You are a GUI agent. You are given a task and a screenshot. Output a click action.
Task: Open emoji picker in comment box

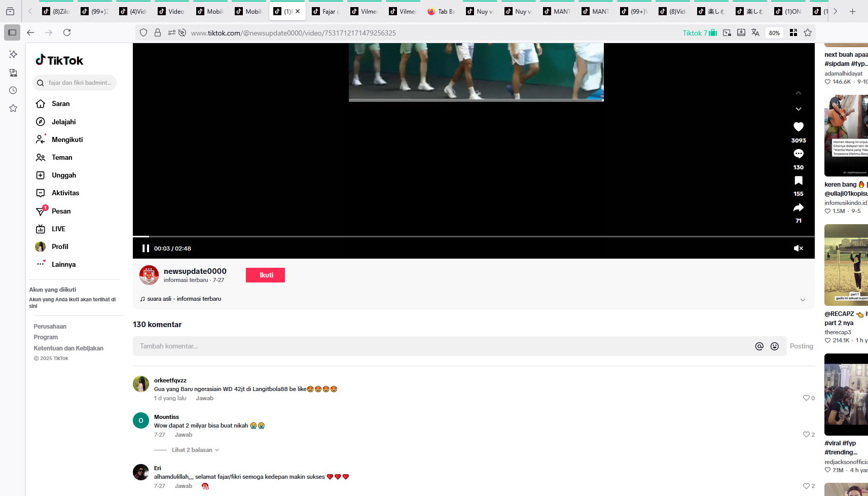click(775, 346)
